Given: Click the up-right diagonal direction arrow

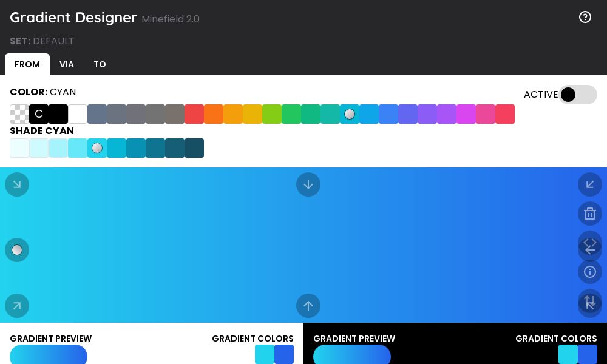Looking at the screenshot, I should (17, 306).
